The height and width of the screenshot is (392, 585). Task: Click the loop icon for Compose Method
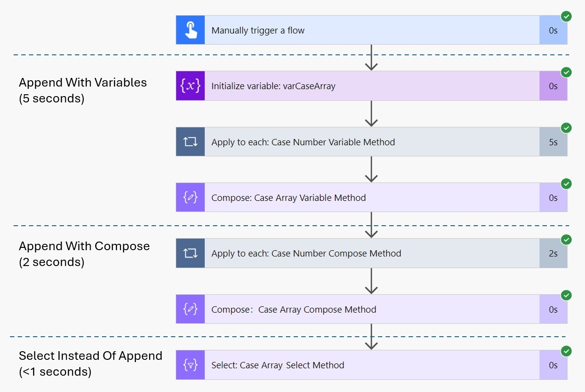coord(190,253)
